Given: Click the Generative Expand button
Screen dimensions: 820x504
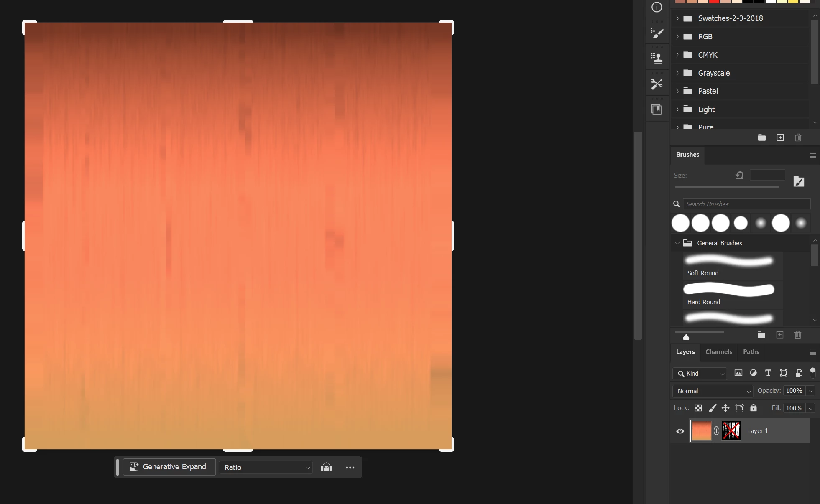Looking at the screenshot, I should coord(169,467).
